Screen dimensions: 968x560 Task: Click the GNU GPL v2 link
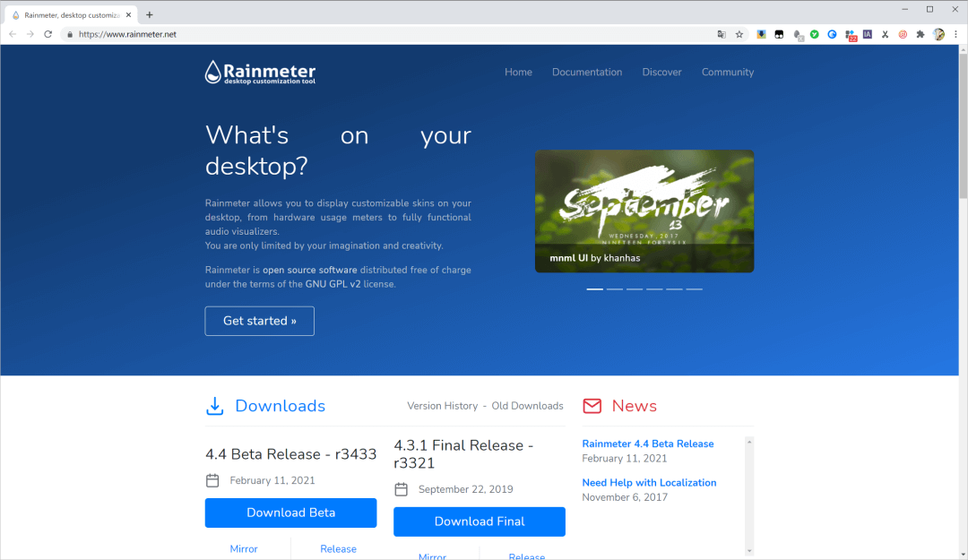click(x=333, y=284)
